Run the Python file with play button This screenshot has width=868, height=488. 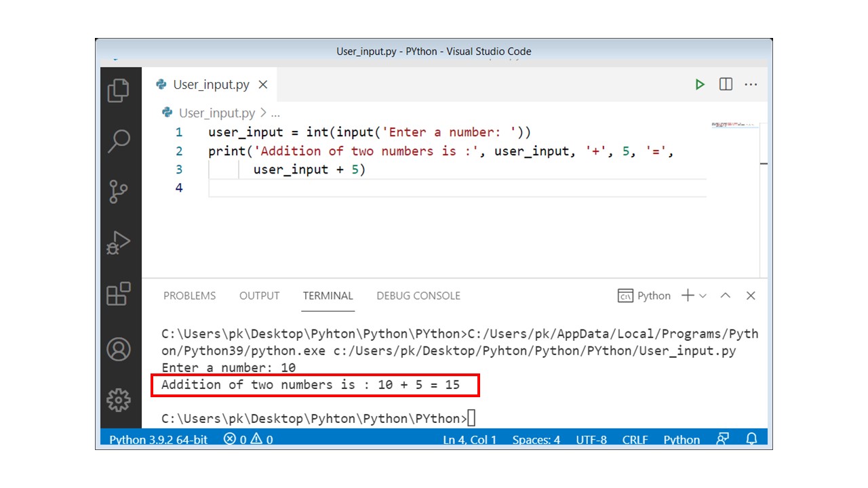(700, 85)
